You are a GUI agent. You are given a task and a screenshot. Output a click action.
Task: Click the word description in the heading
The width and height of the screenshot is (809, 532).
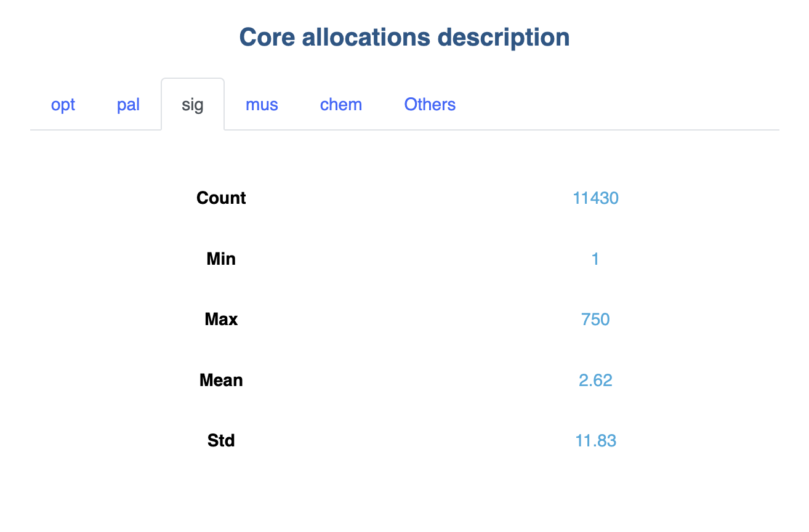(x=503, y=38)
